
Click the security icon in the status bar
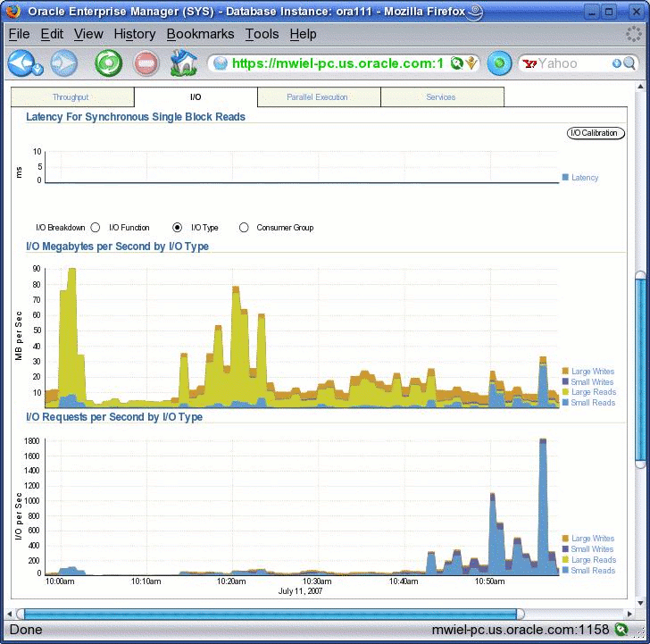click(x=621, y=629)
